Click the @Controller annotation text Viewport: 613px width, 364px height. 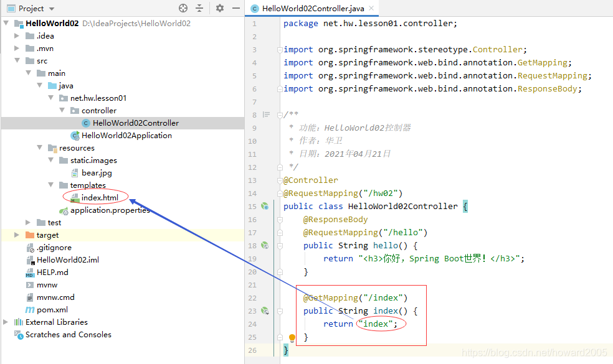pos(311,180)
